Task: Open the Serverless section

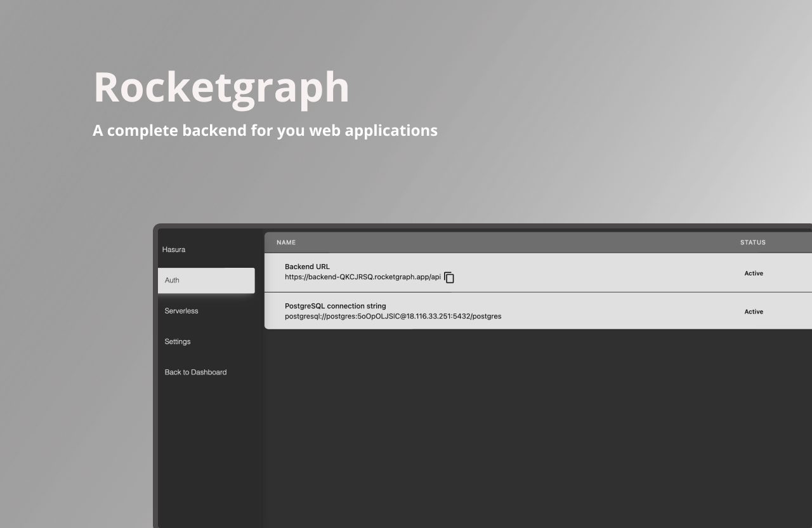Action: (x=181, y=311)
